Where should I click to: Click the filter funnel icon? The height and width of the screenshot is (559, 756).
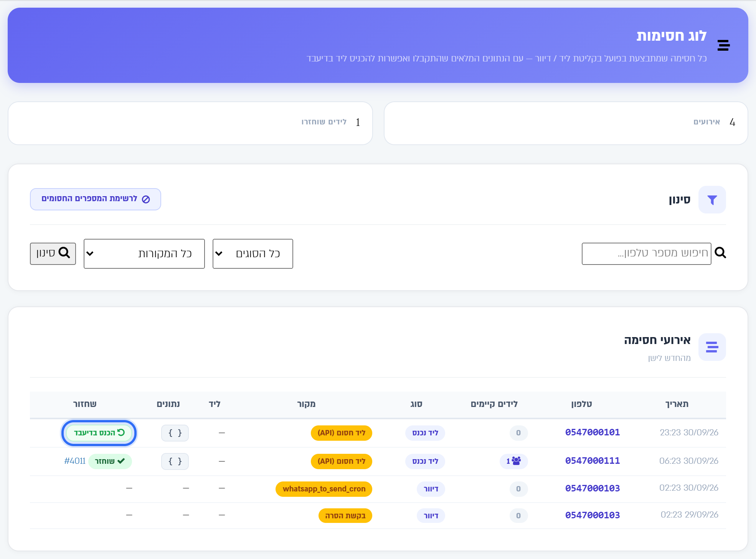tap(712, 200)
